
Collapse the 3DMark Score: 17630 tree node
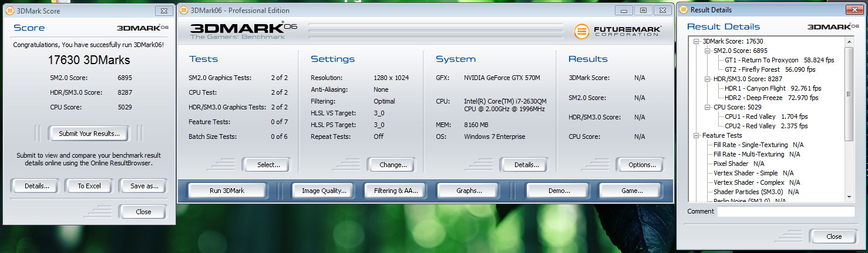(697, 41)
